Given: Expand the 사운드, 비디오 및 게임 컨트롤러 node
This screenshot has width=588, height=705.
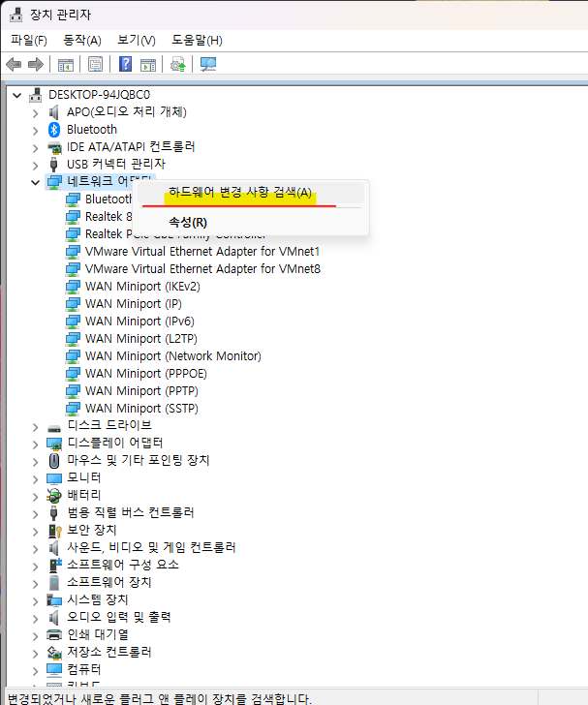Looking at the screenshot, I should [x=36, y=549].
